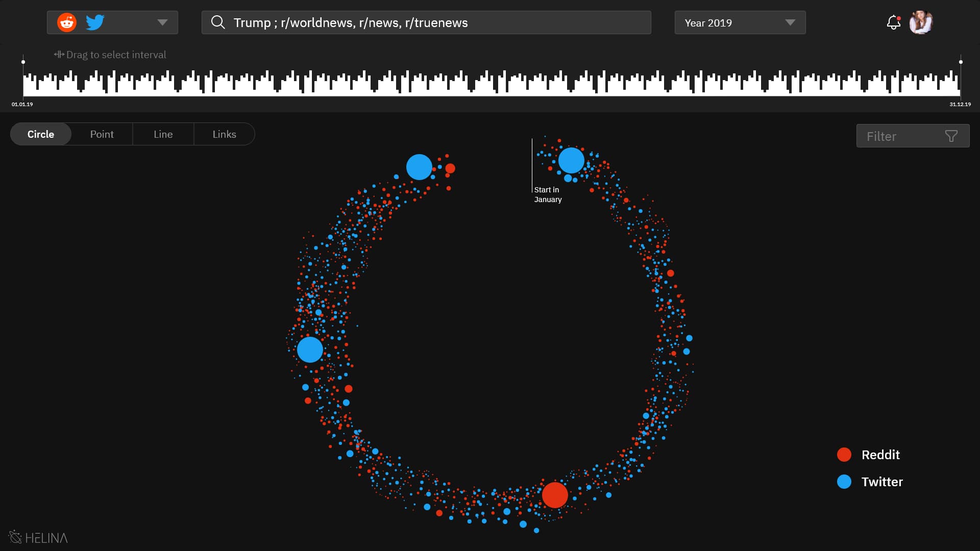Open notifications bell icon
Screen dimensions: 980x551
893,22
